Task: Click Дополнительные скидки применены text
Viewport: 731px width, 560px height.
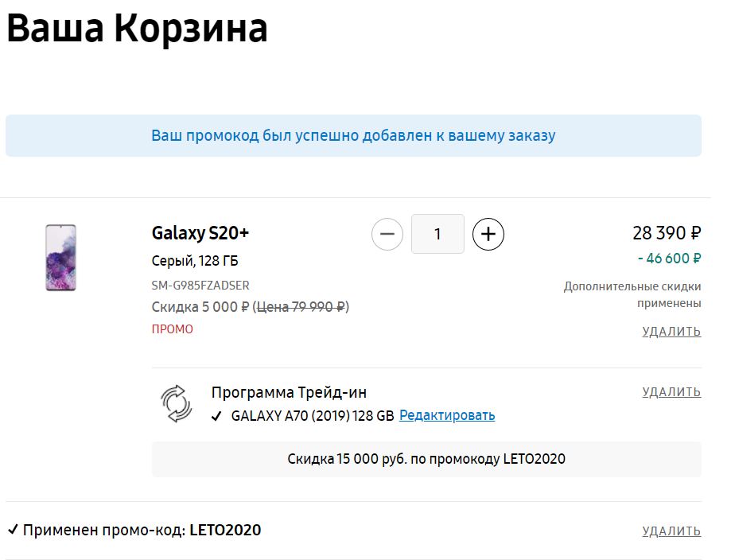Action: click(632, 294)
